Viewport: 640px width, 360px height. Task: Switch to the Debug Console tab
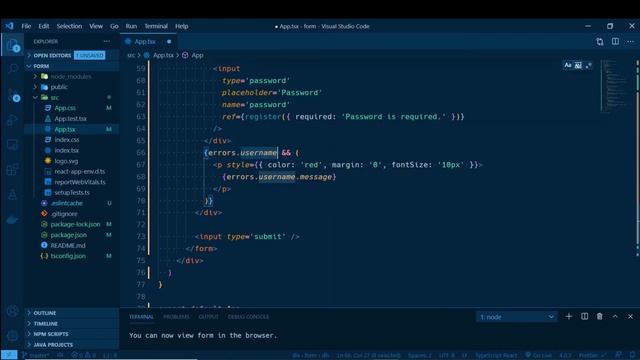(248, 317)
